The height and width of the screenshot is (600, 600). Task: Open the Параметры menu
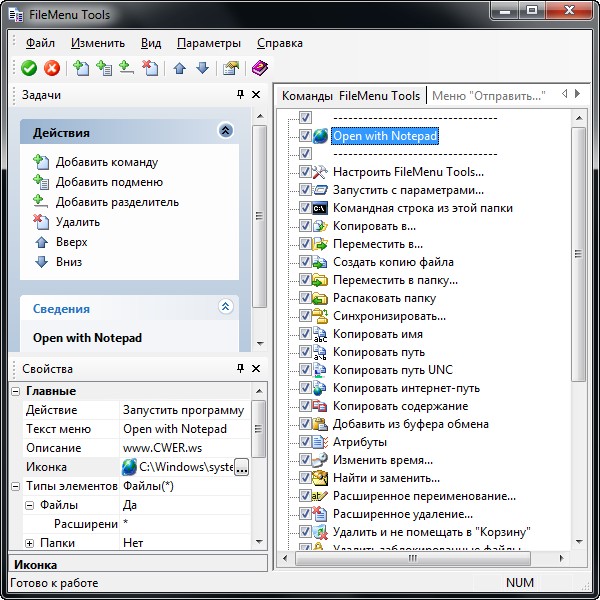point(209,43)
